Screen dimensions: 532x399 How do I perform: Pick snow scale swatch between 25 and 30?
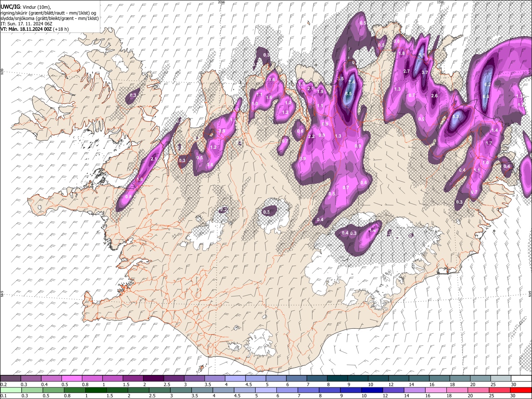501,378
